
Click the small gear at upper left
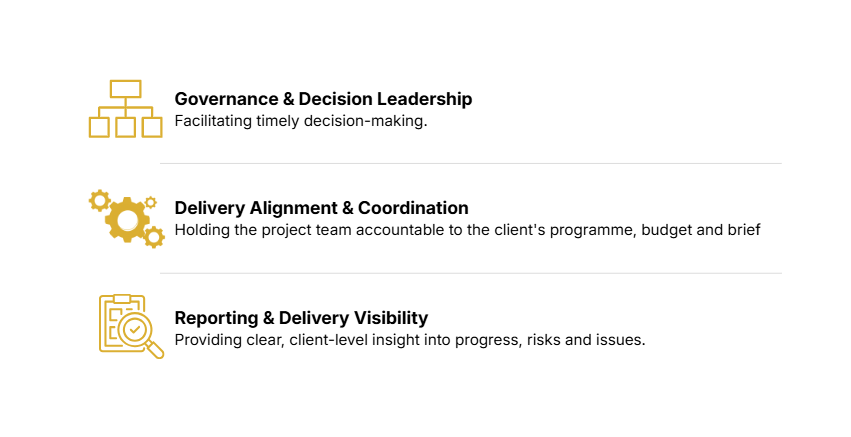point(99,200)
